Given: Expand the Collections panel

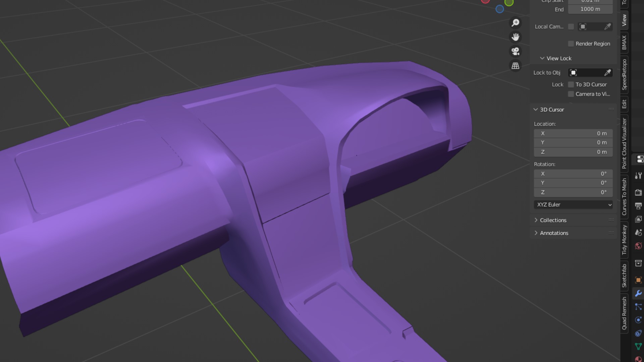Looking at the screenshot, I should pos(553,220).
